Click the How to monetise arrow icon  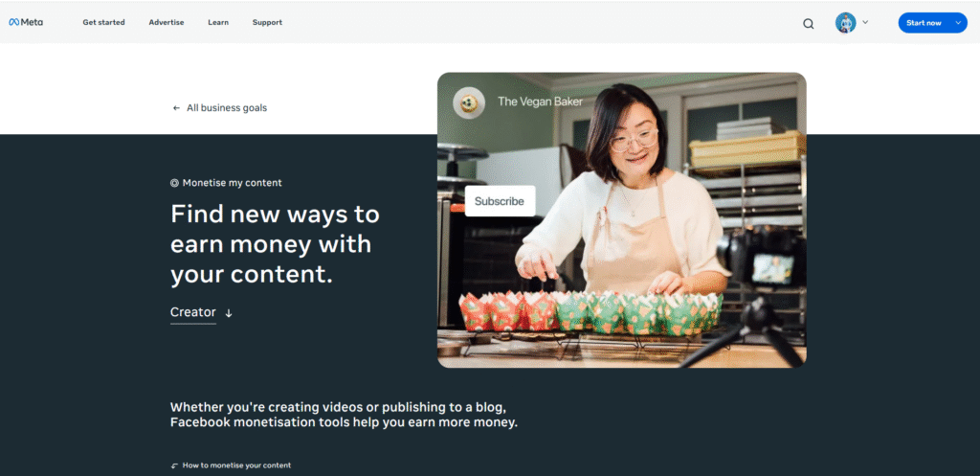[174, 466]
